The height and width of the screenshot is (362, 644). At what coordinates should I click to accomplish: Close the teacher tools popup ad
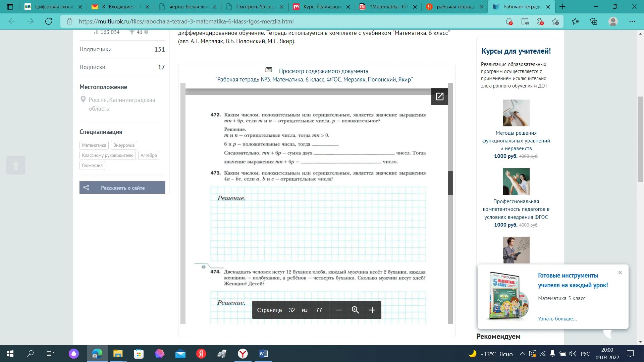620,273
